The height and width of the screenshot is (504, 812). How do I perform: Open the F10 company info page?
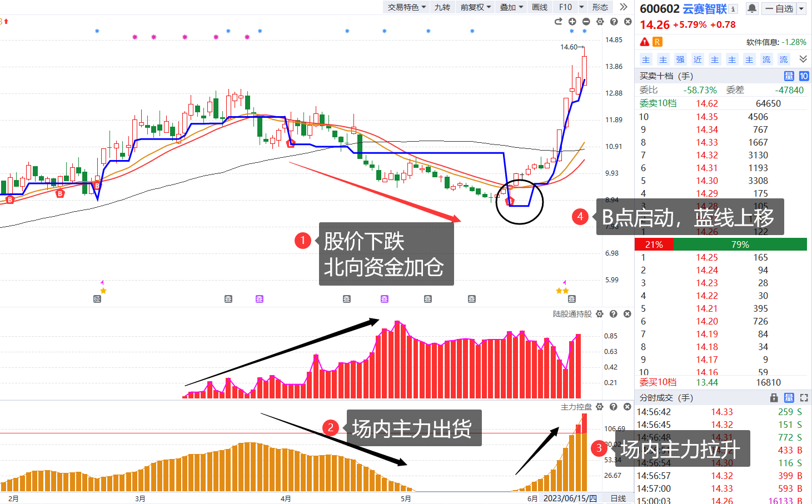565,7
